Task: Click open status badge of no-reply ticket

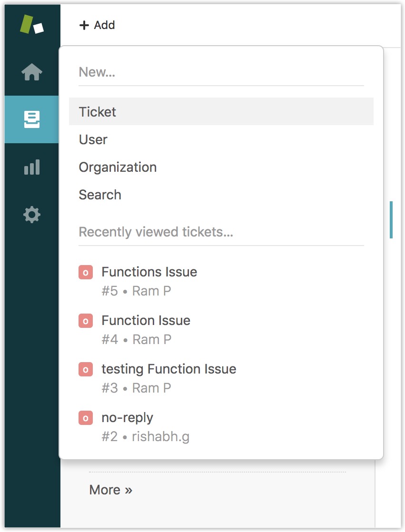Action: (86, 418)
